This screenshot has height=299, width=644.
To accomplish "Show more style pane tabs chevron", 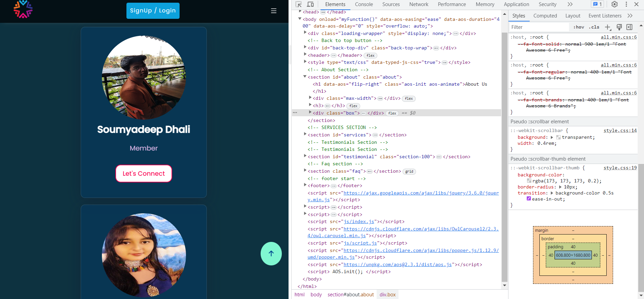I will coord(630,16).
